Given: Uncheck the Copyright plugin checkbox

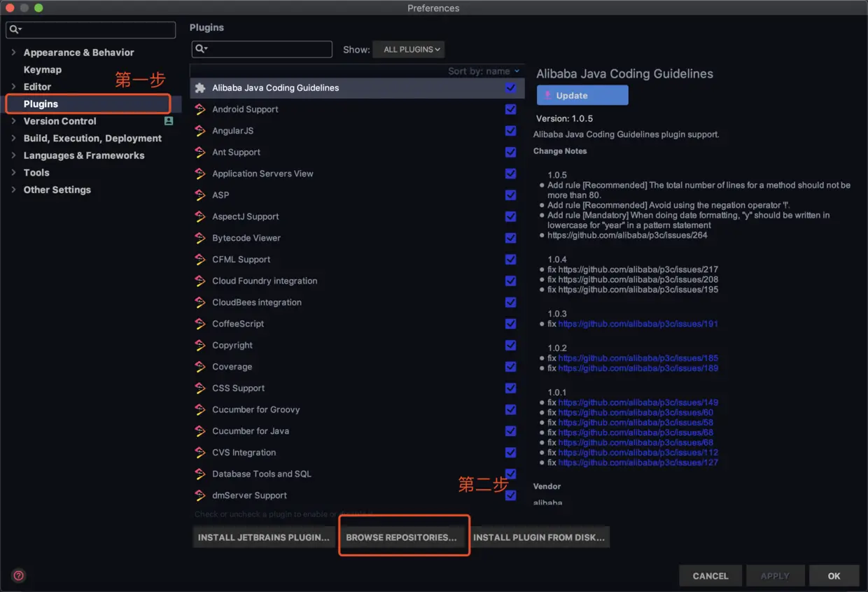Looking at the screenshot, I should coord(510,346).
